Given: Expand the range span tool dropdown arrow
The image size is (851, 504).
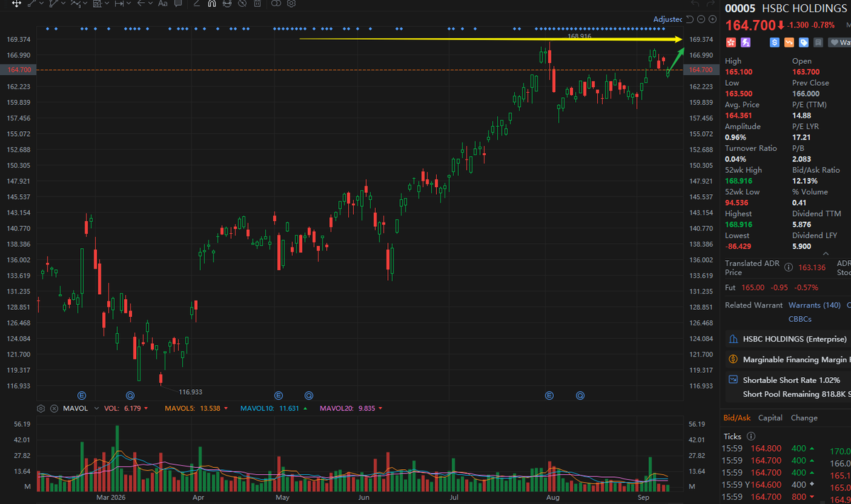Looking at the screenshot, I should click(x=129, y=4).
